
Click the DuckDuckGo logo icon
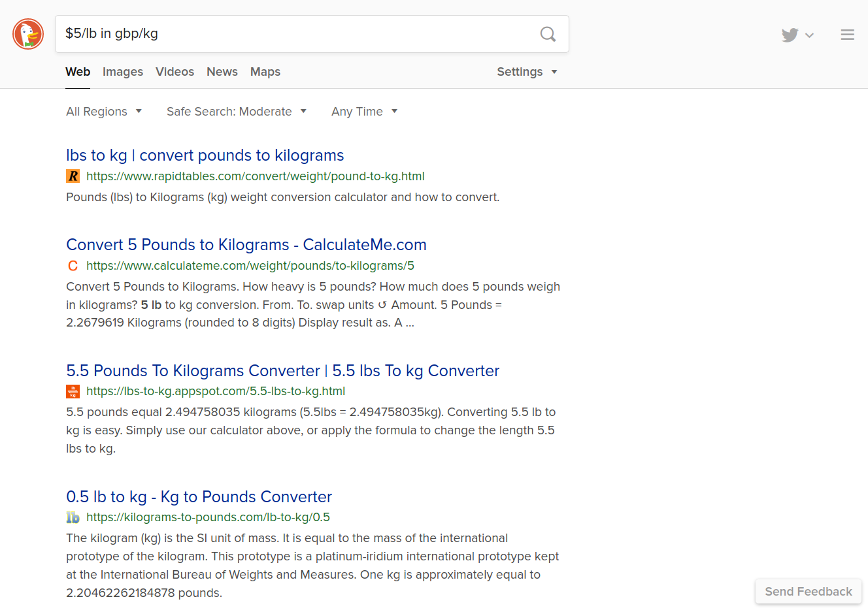click(x=28, y=34)
